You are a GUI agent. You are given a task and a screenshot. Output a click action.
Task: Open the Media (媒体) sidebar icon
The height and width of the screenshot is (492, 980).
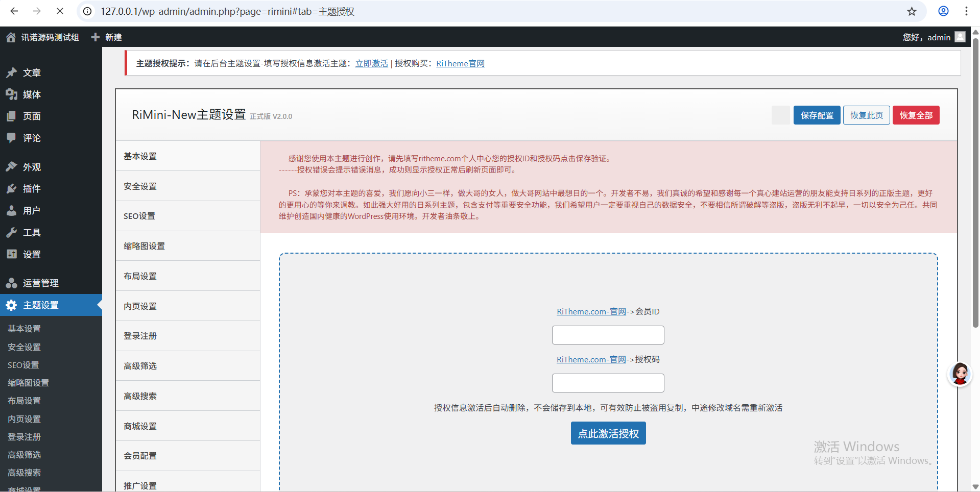[x=11, y=94]
